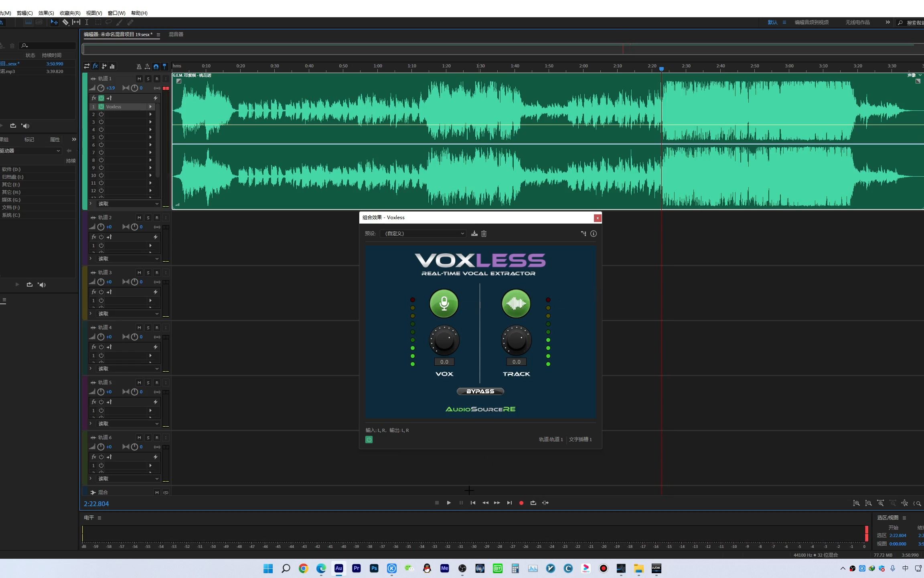Save preset icon in Voxless window
This screenshot has height=578, width=924.
pyautogui.click(x=474, y=234)
